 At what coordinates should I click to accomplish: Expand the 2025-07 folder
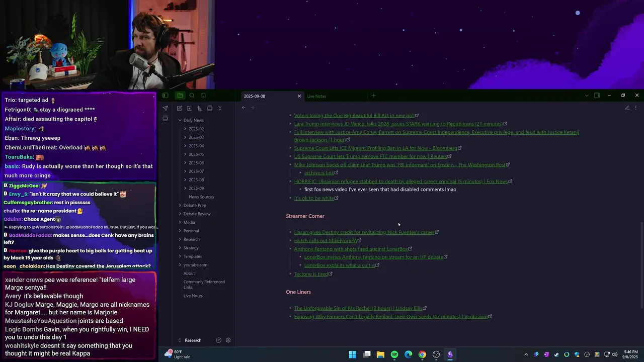pyautogui.click(x=196, y=171)
